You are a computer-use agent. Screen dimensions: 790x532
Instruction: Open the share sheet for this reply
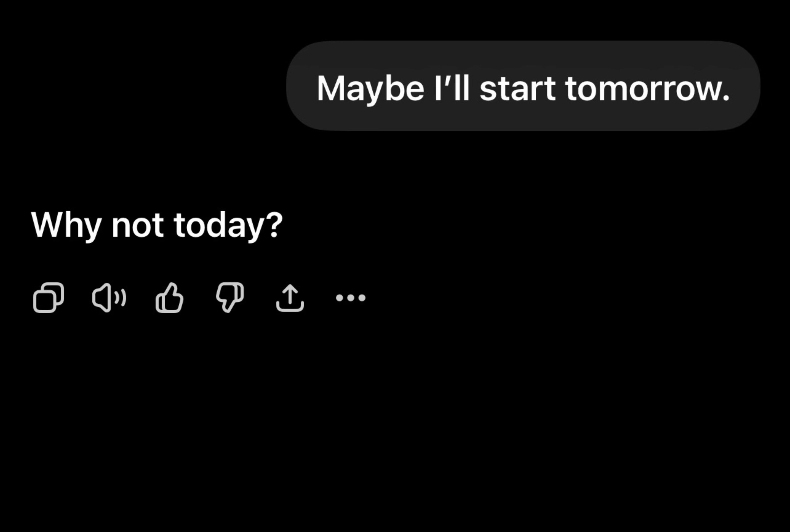coord(290,298)
